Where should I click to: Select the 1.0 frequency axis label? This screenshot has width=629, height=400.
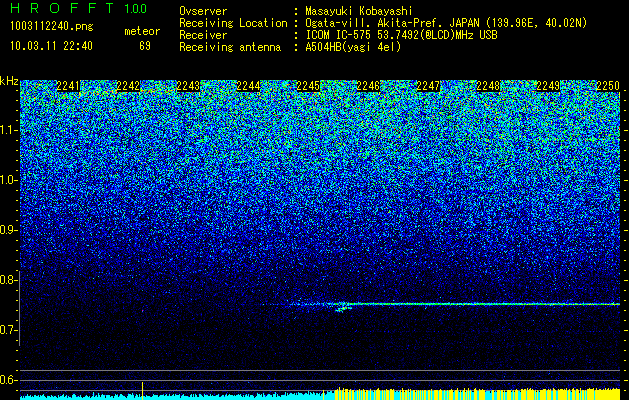pyautogui.click(x=8, y=180)
